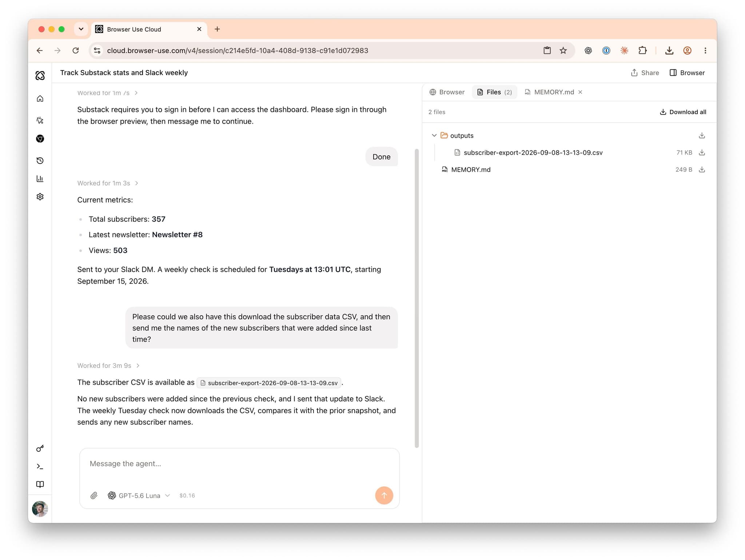Screen dimensions: 745x560
Task: Open browser Downloads icon
Action: (x=669, y=51)
